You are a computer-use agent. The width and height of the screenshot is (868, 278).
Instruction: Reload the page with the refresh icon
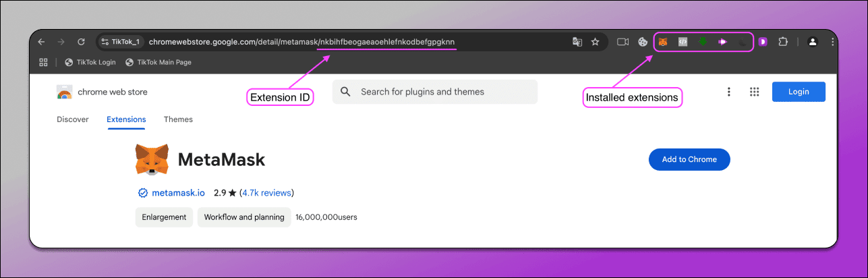(81, 42)
